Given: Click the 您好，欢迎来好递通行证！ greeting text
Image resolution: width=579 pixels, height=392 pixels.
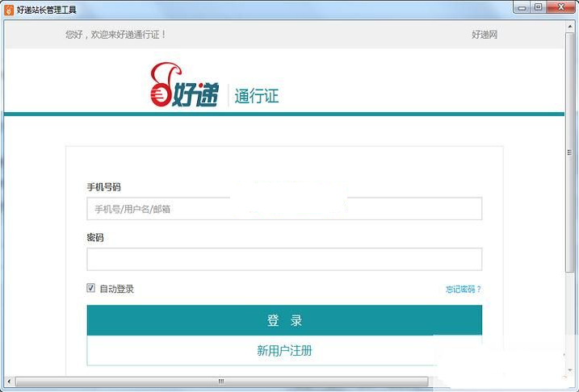Looking at the screenshot, I should [x=116, y=35].
